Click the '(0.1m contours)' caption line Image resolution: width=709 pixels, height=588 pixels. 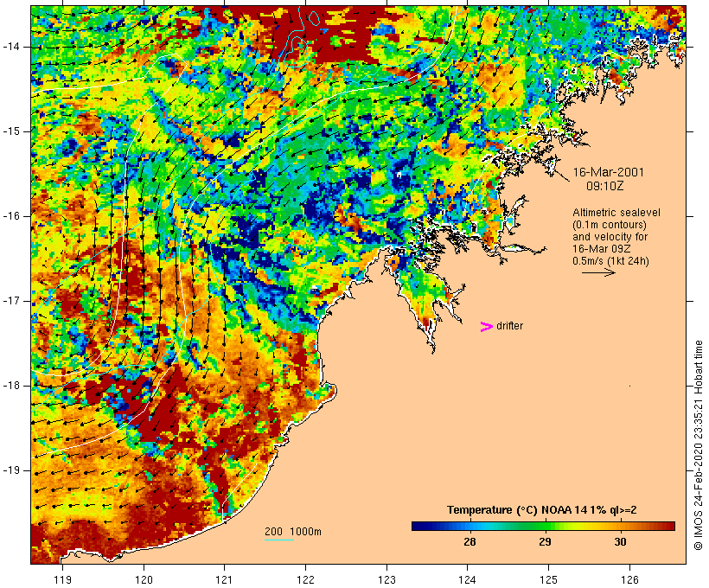609,225
